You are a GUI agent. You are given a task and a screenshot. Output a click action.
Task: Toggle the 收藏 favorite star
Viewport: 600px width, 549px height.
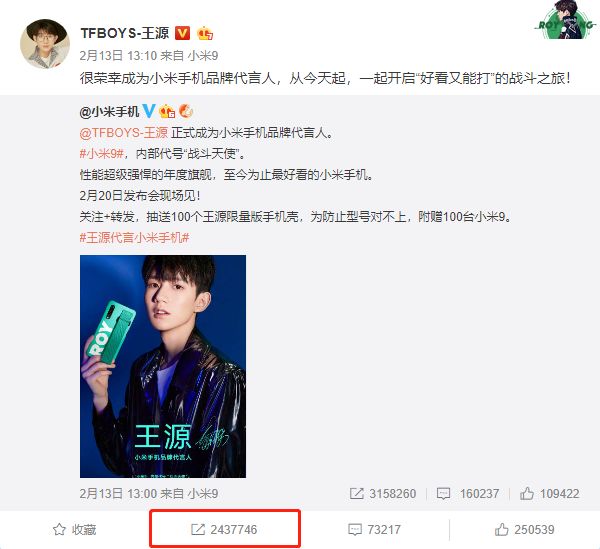click(75, 529)
